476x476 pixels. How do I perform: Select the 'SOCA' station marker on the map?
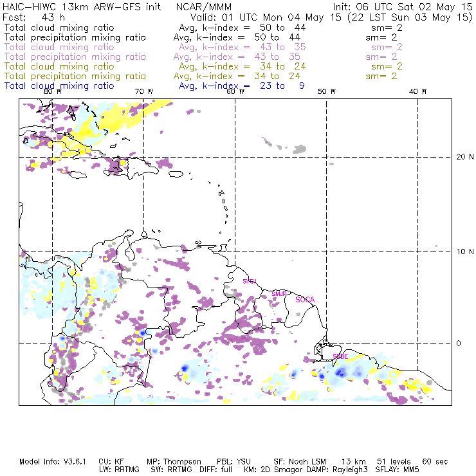[x=305, y=300]
